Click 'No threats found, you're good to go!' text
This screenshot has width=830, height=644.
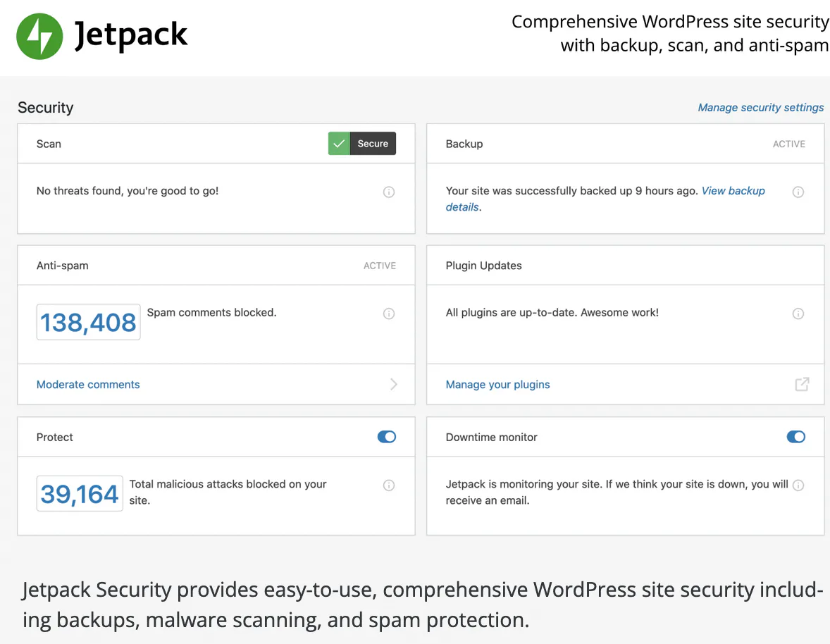click(128, 191)
